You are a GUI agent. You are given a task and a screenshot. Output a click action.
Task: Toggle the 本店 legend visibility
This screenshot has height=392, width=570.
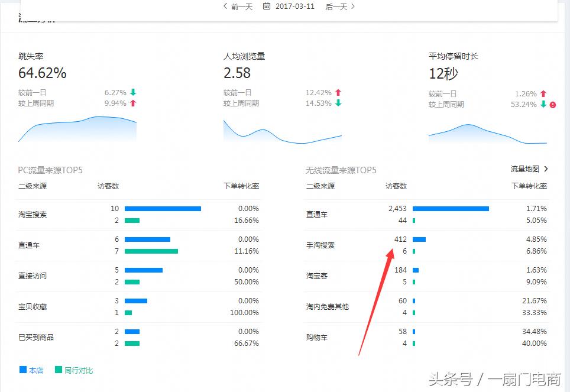click(x=28, y=370)
